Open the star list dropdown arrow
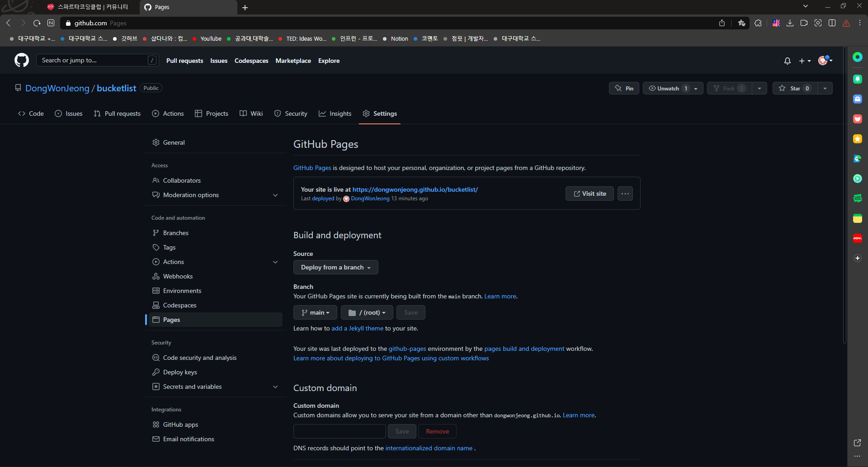 click(x=825, y=88)
